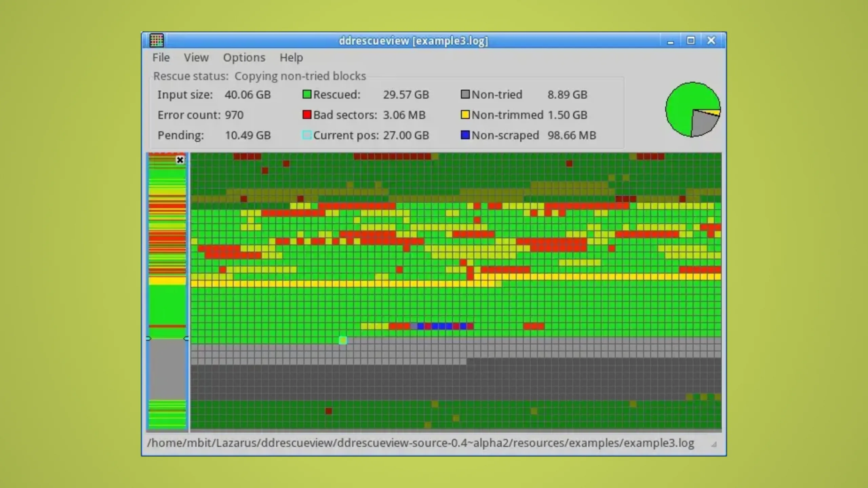Click the gray Non-tried color swatch

465,95
